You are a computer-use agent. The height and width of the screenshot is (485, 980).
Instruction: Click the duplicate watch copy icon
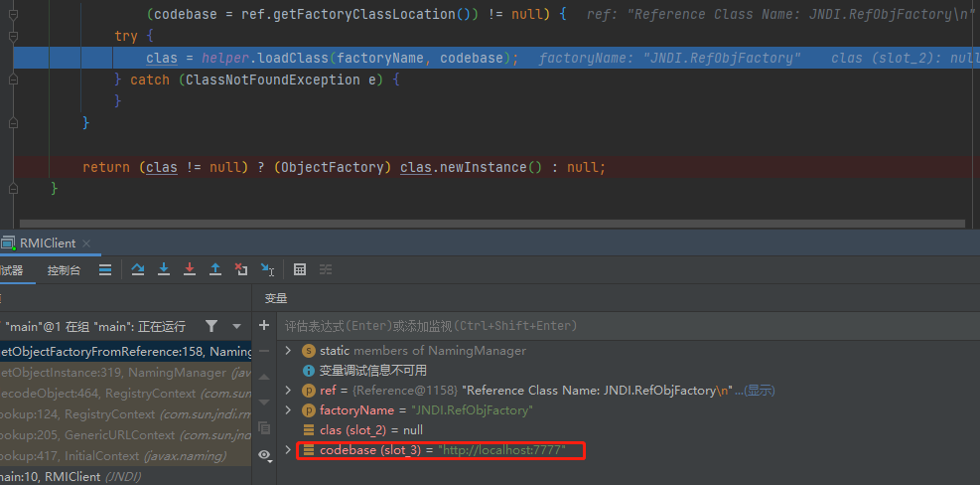pyautogui.click(x=264, y=428)
